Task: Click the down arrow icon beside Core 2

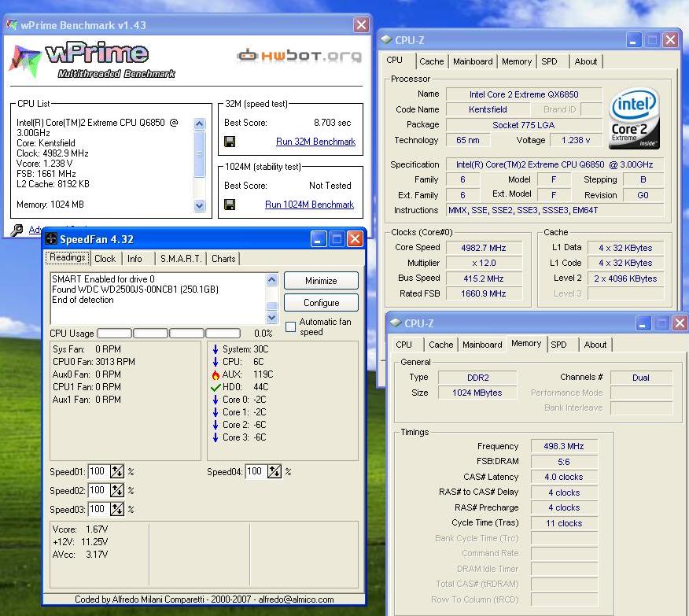Action: 216,424
